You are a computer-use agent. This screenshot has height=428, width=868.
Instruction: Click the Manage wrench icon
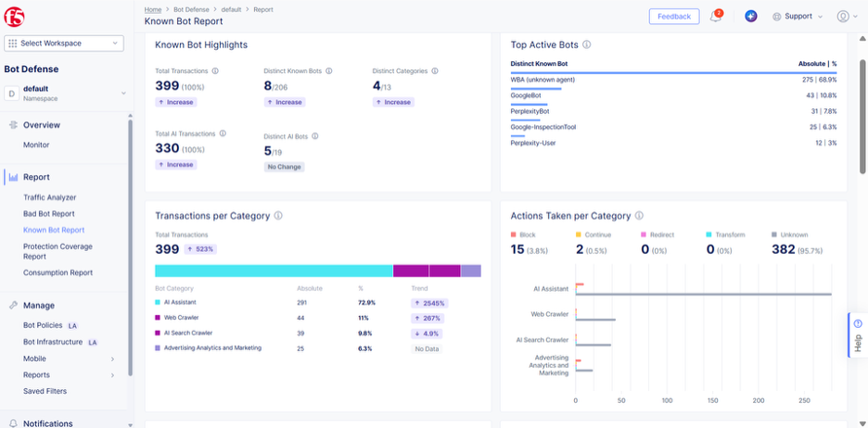click(13, 305)
